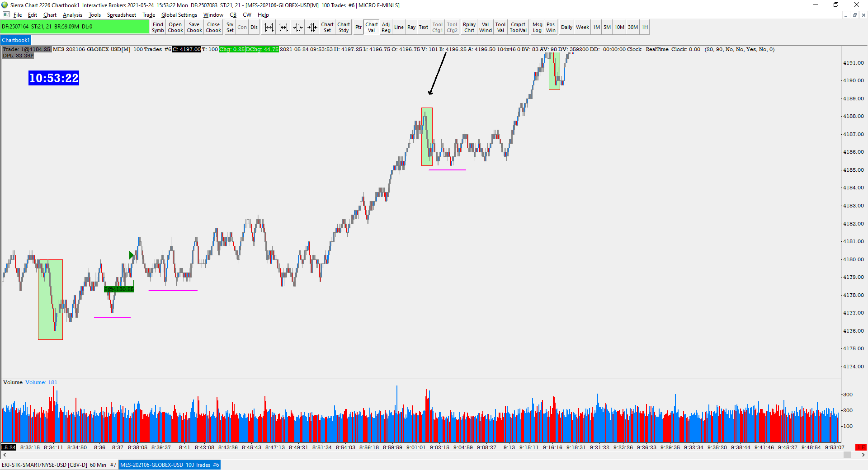Click the horizontal scrollbar left arrow

coord(4,455)
